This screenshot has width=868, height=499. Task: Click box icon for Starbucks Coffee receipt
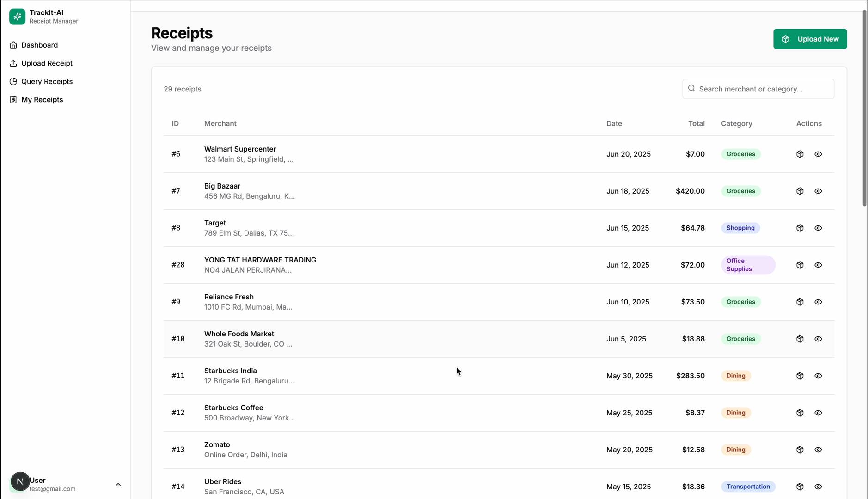[x=800, y=413]
